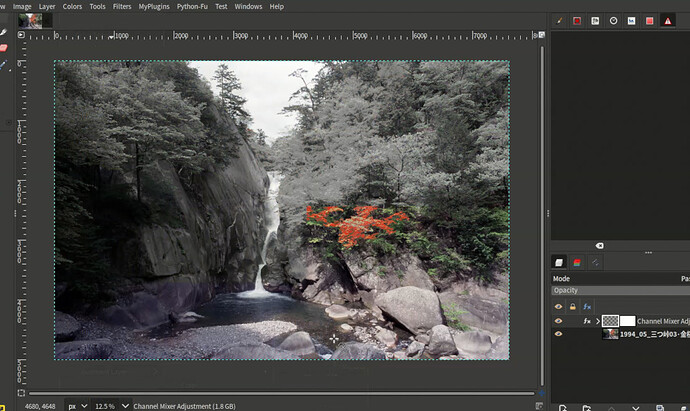Screen dimensions: 690x411
Task: Lower the layer with down arrow button
Action: click(635, 408)
